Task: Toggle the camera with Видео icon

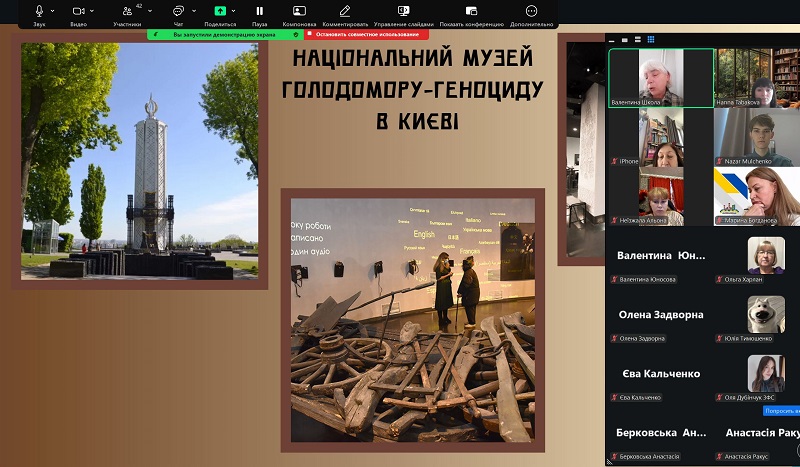Action: (78, 11)
